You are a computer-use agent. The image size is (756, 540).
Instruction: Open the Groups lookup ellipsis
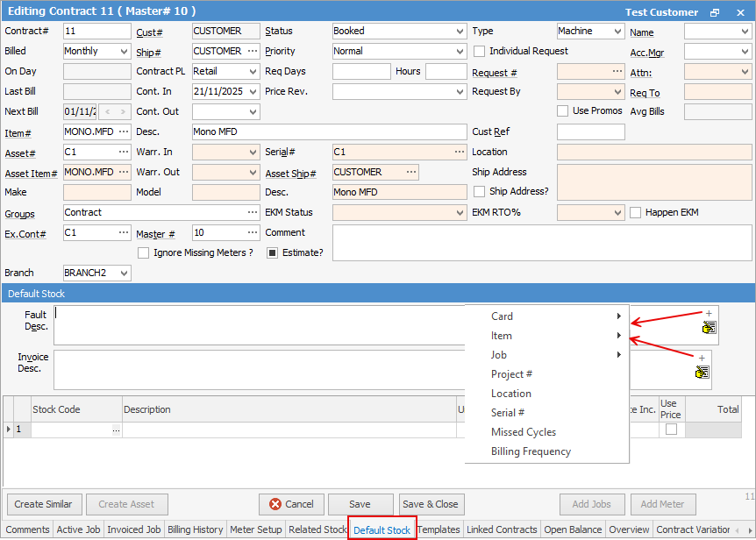coord(253,212)
